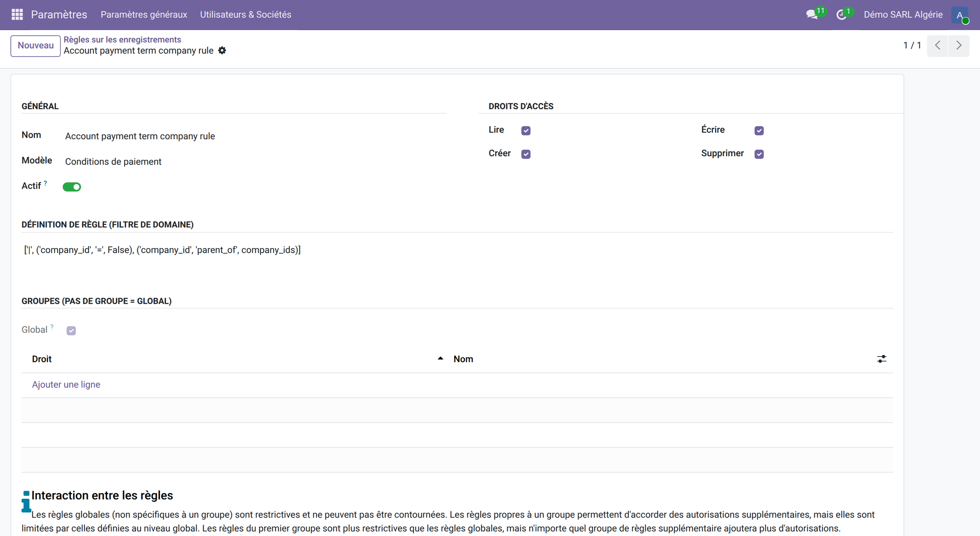Go to next record arrow
The height and width of the screenshot is (536, 980).
(x=959, y=45)
